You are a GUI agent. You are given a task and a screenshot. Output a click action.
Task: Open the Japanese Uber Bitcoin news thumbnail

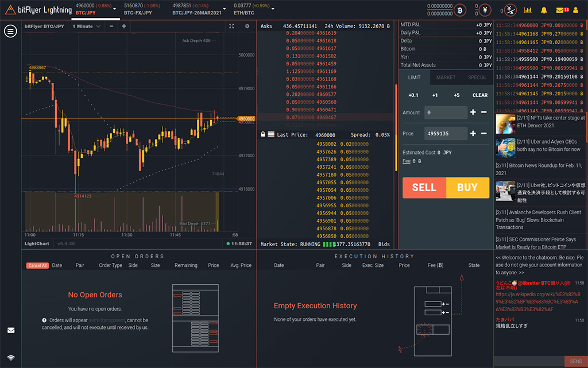pos(505,192)
